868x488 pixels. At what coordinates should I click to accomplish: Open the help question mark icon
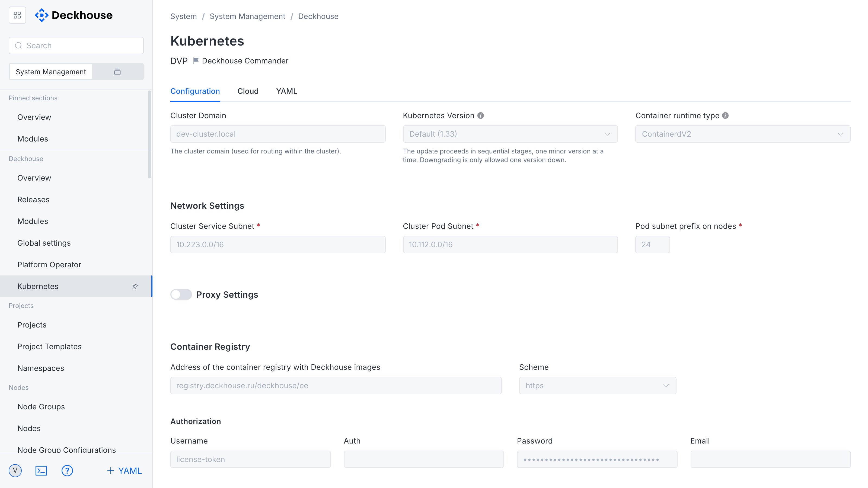coord(67,470)
